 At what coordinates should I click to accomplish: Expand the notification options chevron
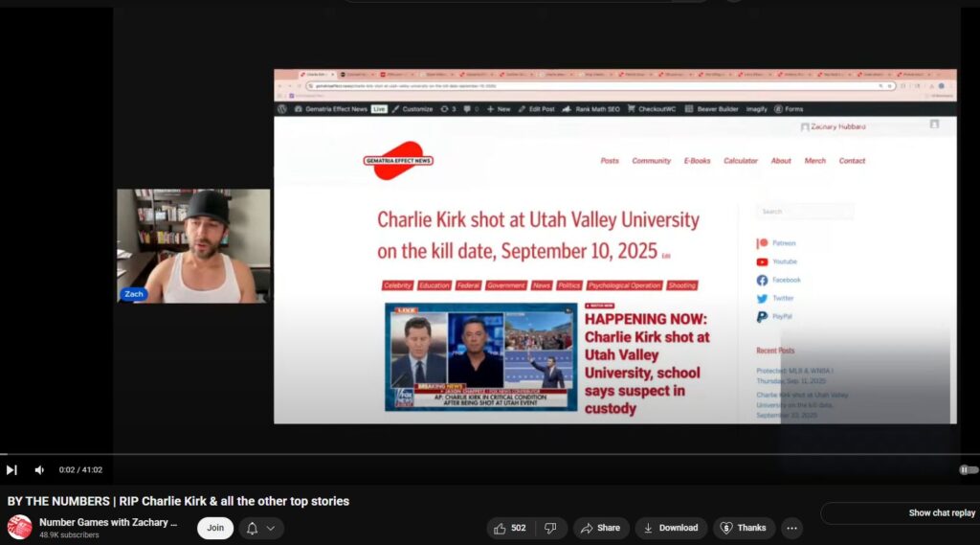pos(271,528)
